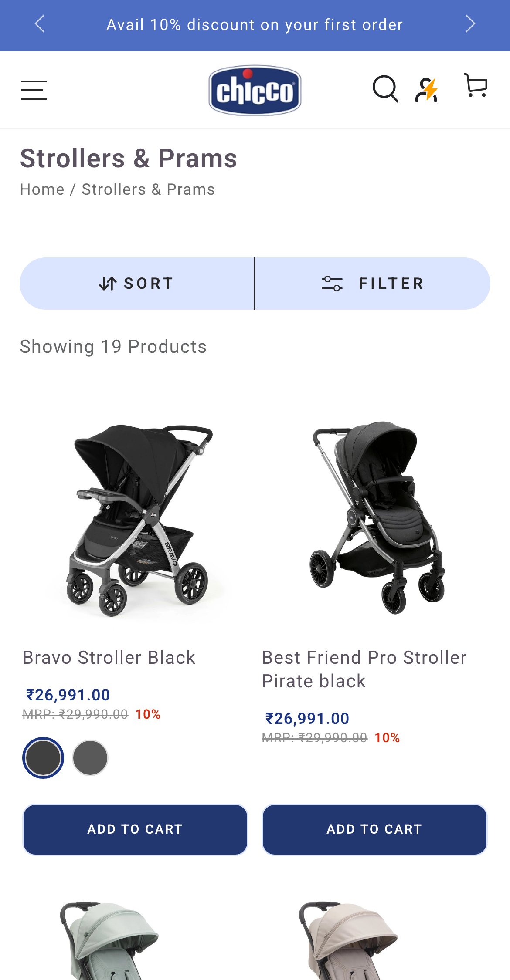Go to Home via breadcrumb
510x980 pixels.
click(x=42, y=189)
